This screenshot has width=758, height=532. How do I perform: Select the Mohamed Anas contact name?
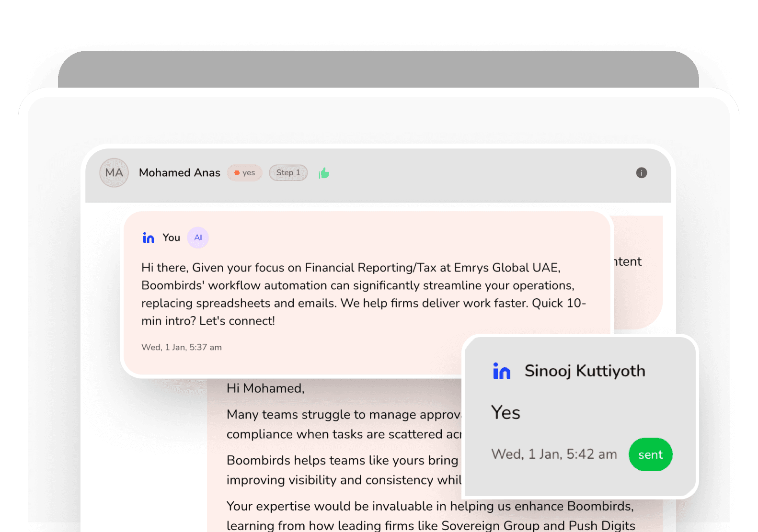180,173
